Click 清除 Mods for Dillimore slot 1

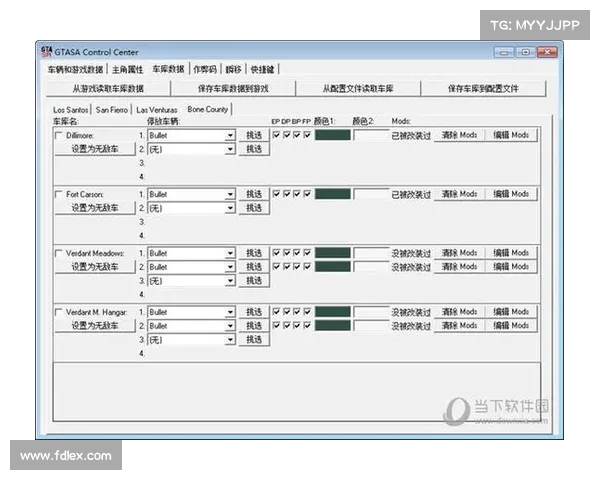pyautogui.click(x=459, y=135)
